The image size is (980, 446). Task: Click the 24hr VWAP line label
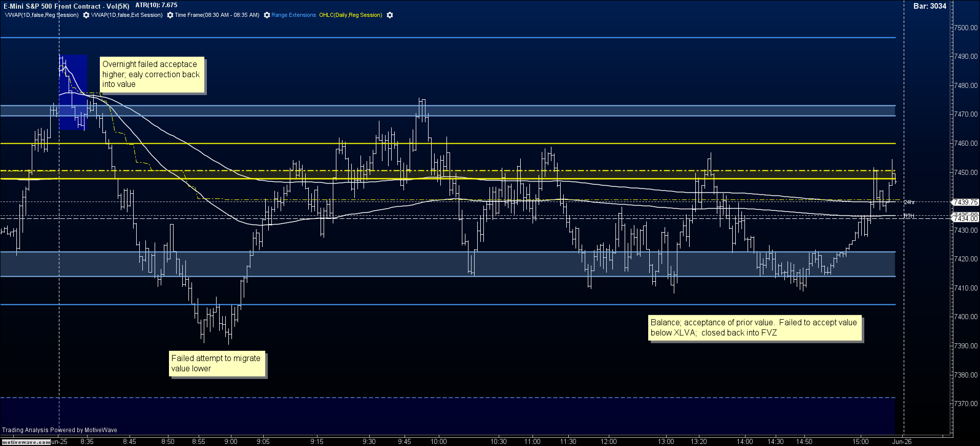point(909,203)
